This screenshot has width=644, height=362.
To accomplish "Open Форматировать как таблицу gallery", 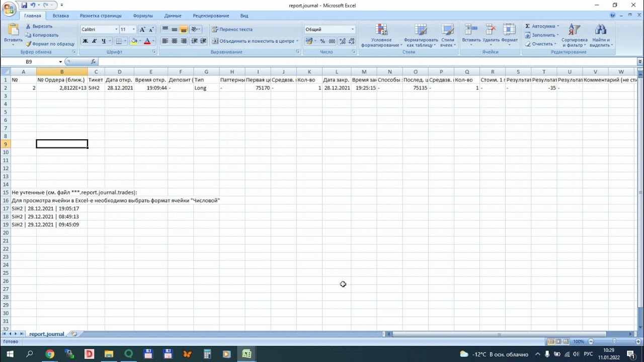I will [x=421, y=36].
